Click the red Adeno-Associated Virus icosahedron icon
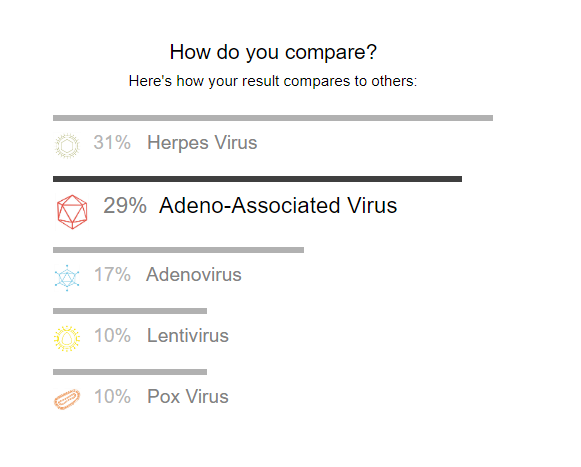Image resolution: width=581 pixels, height=467 pixels. point(72,212)
